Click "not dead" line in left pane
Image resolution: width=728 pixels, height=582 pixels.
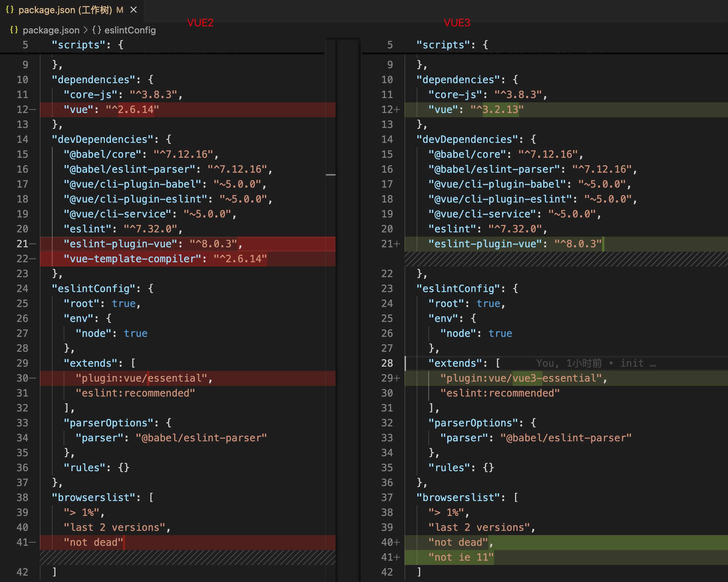click(x=188, y=542)
